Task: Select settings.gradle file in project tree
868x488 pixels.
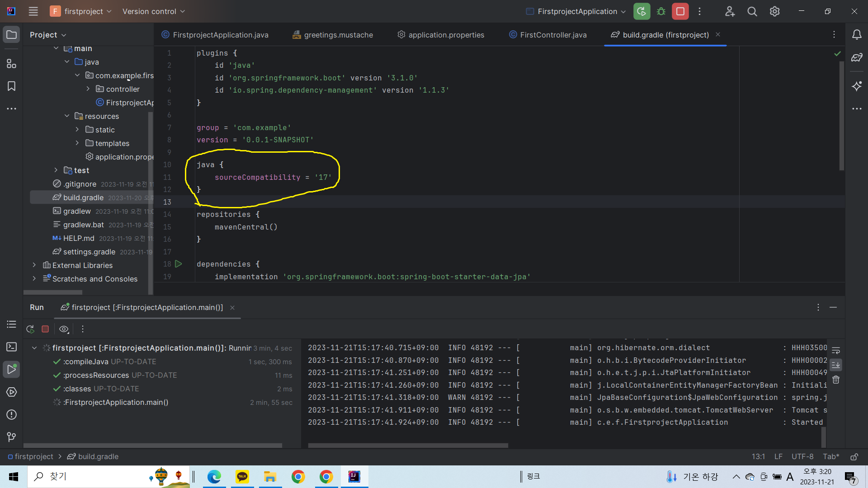Action: pyautogui.click(x=89, y=252)
